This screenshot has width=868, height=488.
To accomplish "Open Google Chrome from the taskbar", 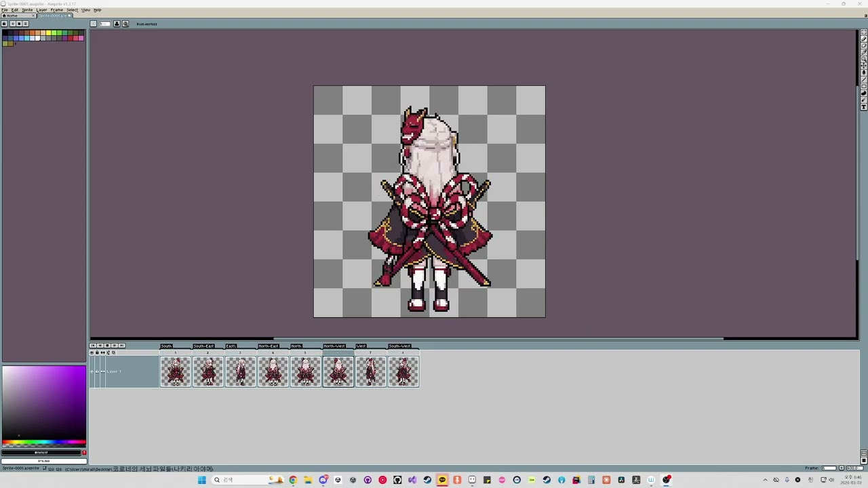I will pyautogui.click(x=293, y=480).
